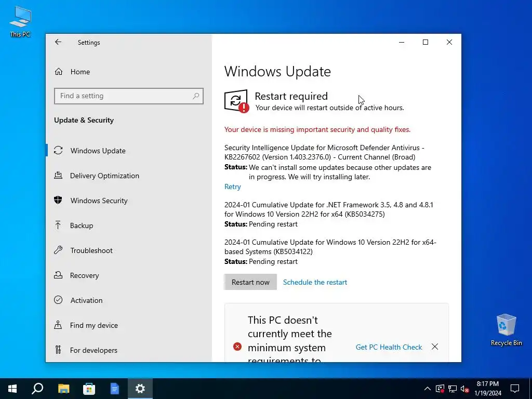Click the red error icon in Windows 11 notice
The width and height of the screenshot is (532, 399).
(x=237, y=347)
